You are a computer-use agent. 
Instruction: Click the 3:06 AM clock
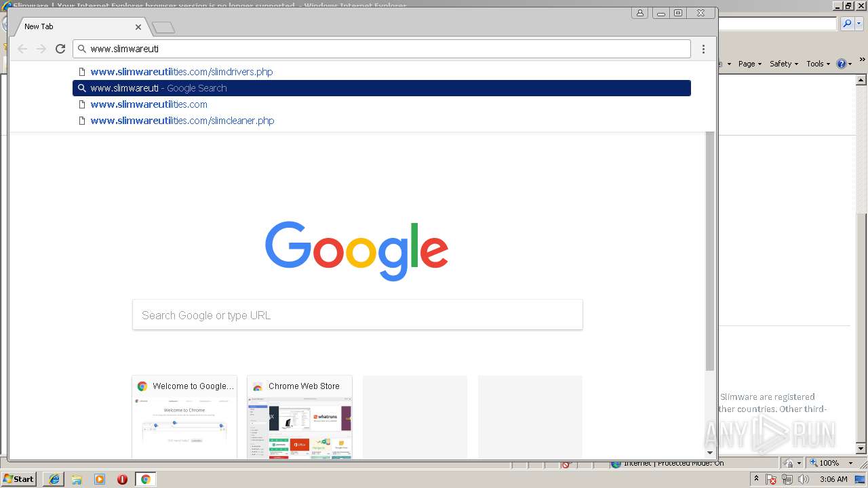[833, 479]
